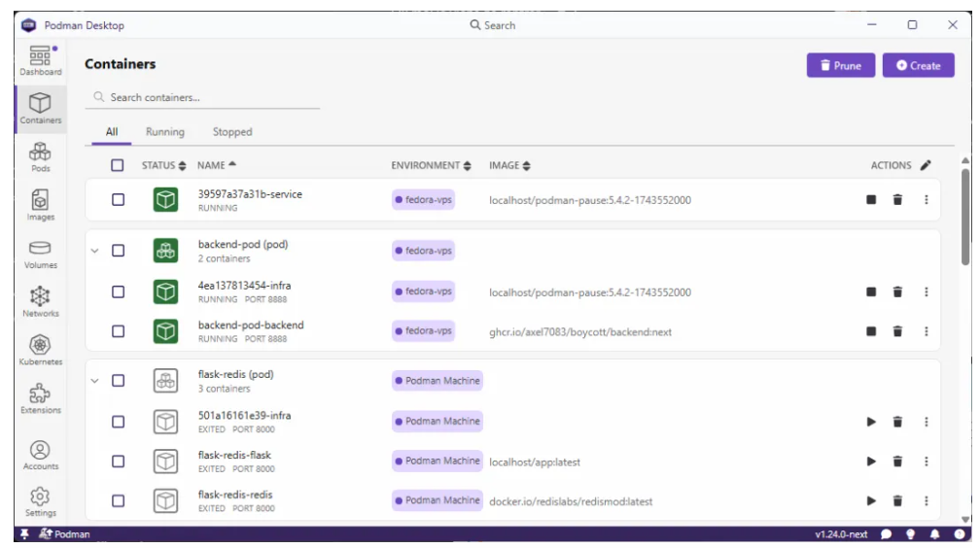Check the backend-pod-backend checkbox
Viewport: 980px width, 548px height.
coord(118,331)
